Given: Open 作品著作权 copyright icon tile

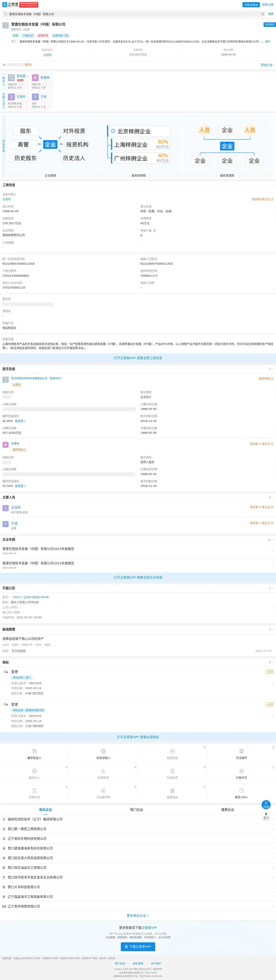Looking at the screenshot, I should point(103,794).
